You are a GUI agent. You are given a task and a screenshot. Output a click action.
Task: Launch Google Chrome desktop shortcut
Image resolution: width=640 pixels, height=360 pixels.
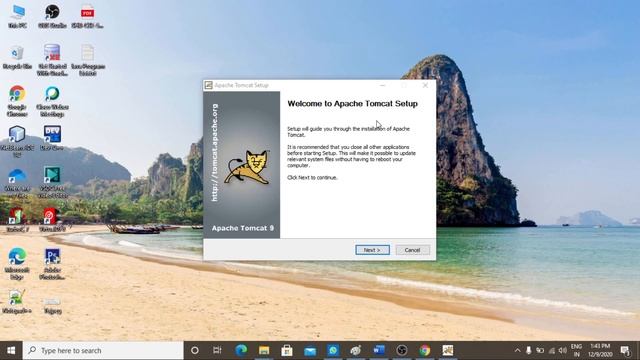point(17,101)
